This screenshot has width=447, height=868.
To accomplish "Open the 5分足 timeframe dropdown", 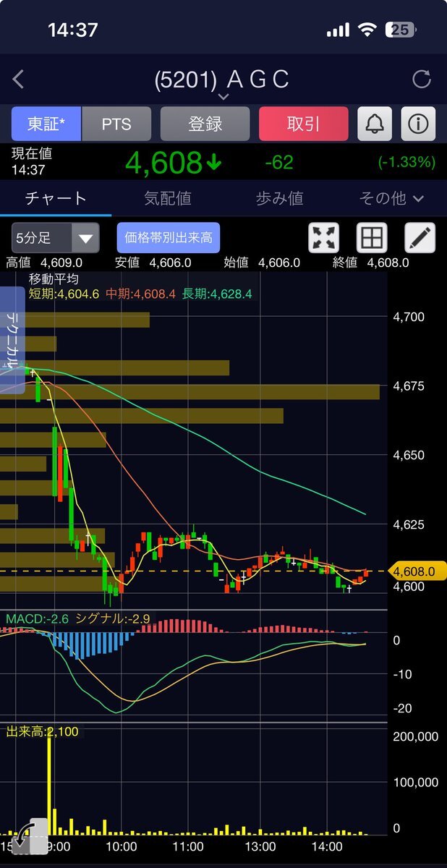I will point(55,238).
